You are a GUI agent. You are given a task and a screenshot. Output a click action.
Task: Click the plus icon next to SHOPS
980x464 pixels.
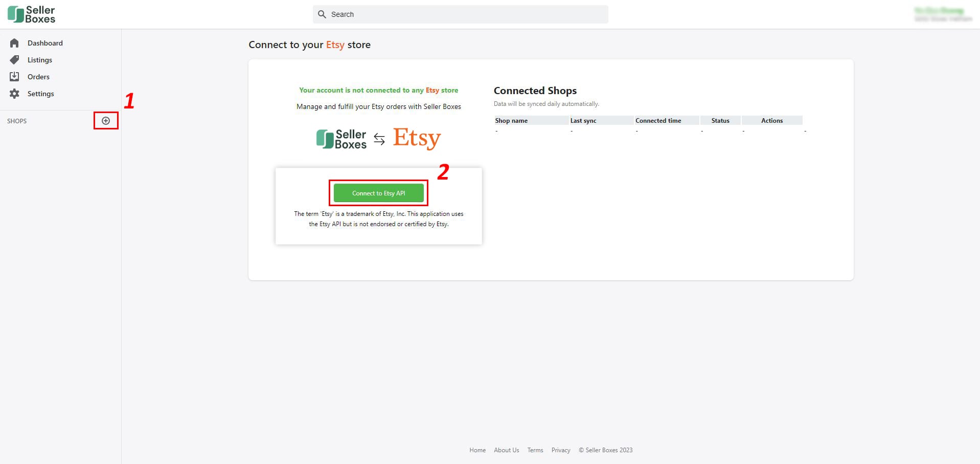(x=106, y=121)
